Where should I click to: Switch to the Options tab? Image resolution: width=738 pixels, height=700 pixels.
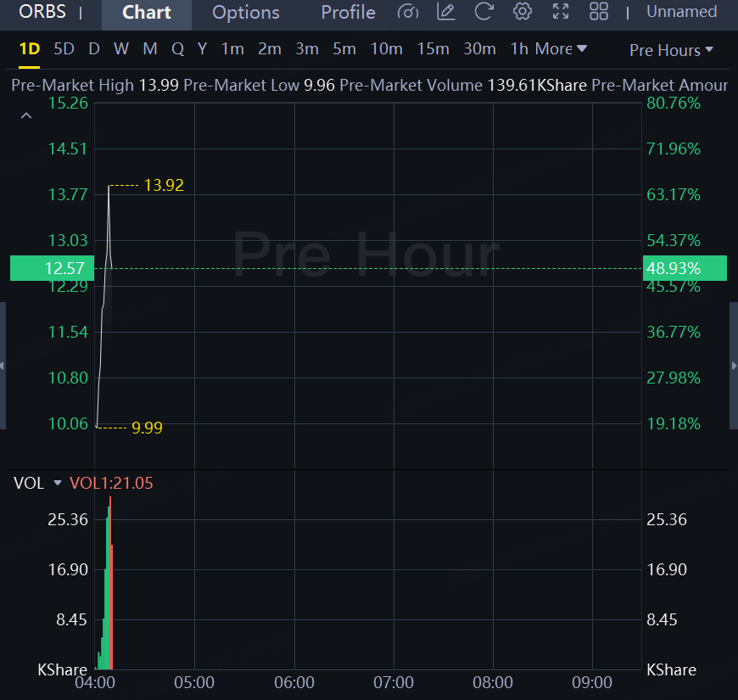pos(246,13)
